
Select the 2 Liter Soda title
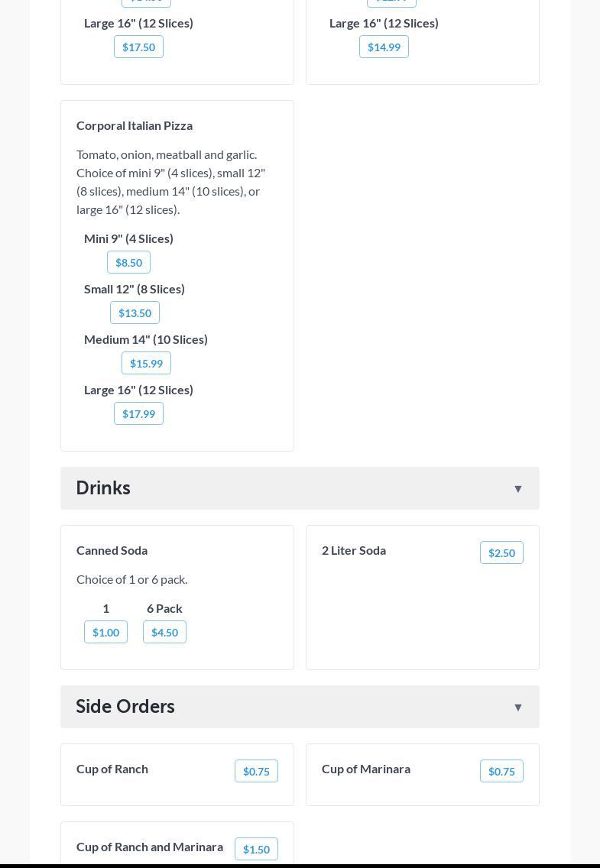[x=354, y=550]
